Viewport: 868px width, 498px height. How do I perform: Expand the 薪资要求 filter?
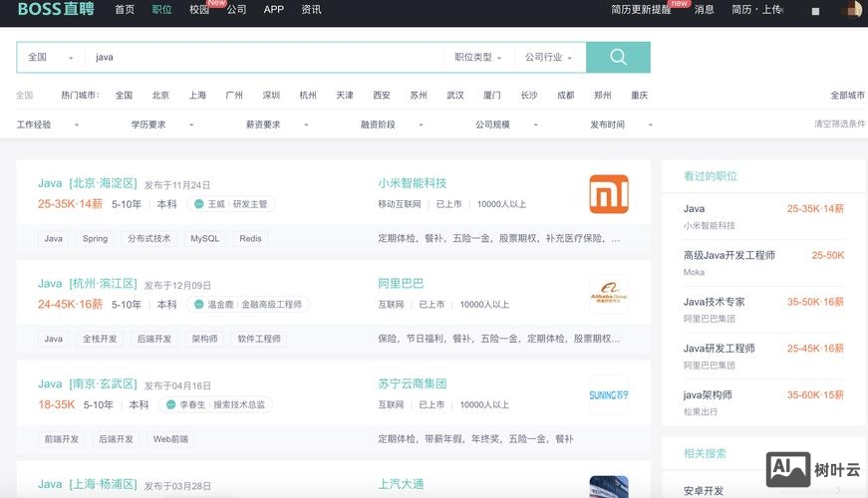[x=277, y=124]
